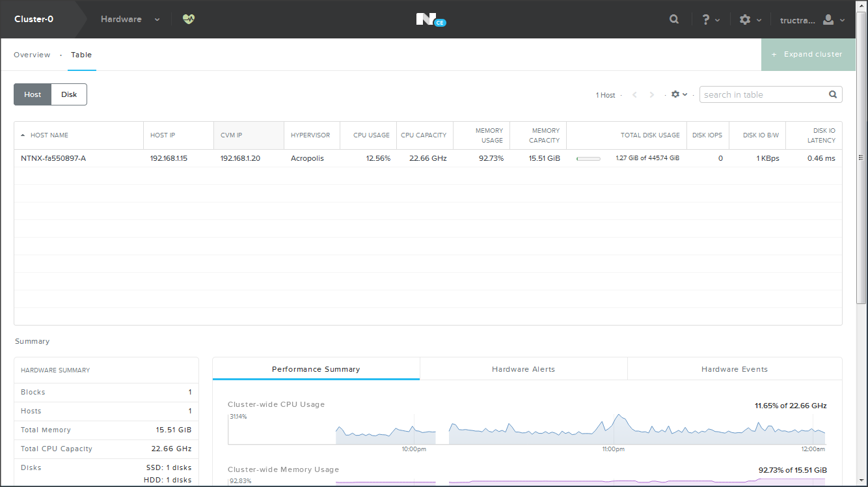Switch table view to Host
Screen dimensions: 868x487
[33, 94]
